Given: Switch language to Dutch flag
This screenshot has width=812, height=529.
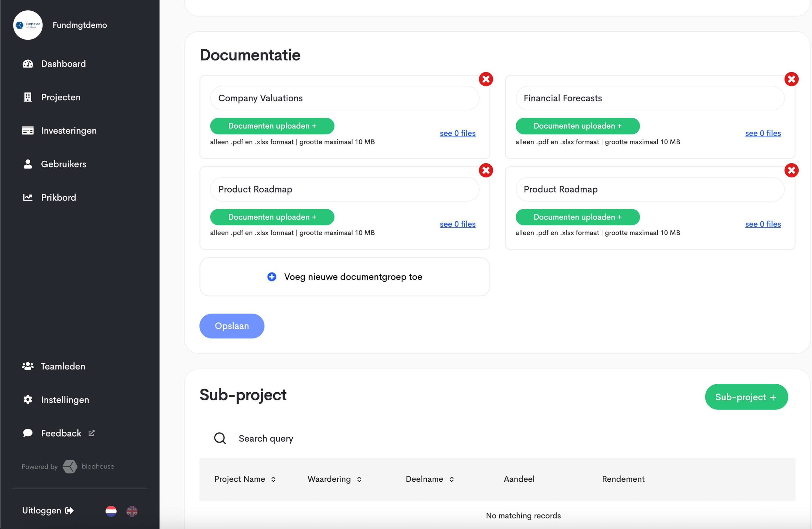Looking at the screenshot, I should pyautogui.click(x=111, y=511).
